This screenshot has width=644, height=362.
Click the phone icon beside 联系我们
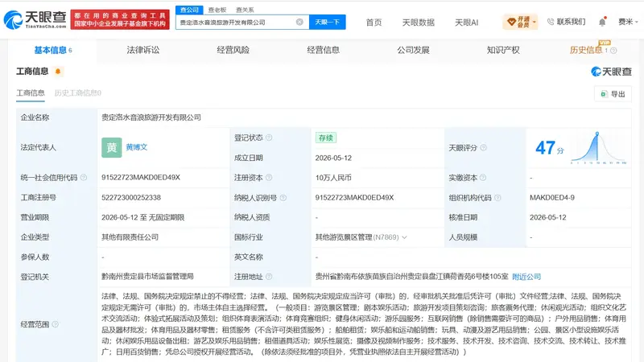(551, 22)
